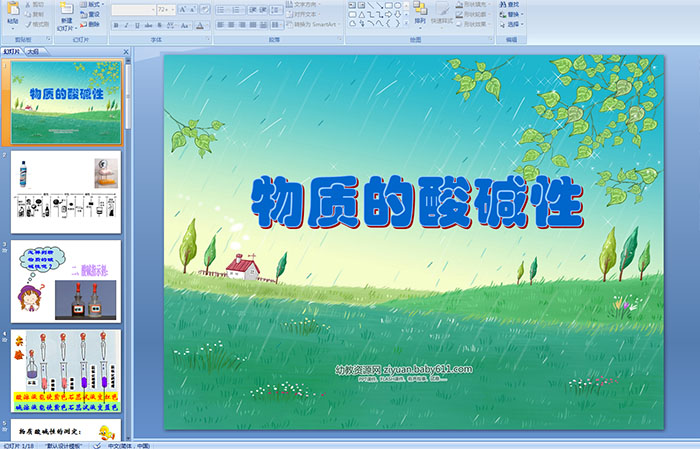The image size is (700, 449).
Task: Choose the Oval shape
Action: tap(398, 5)
